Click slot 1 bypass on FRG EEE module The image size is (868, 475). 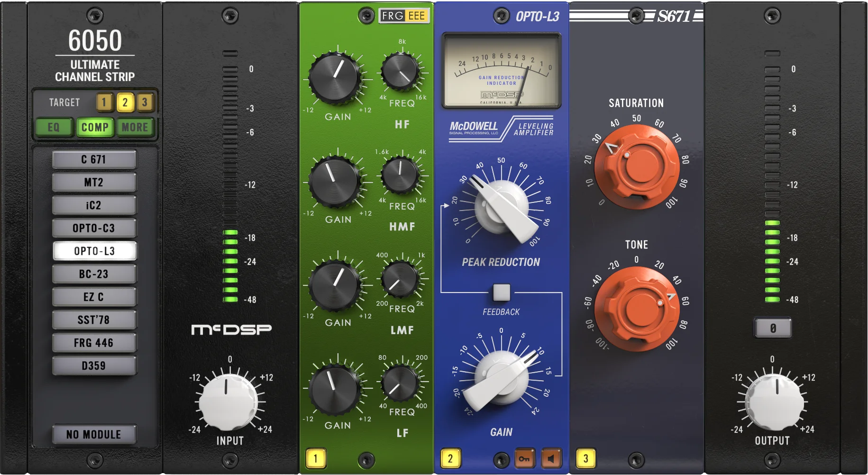316,458
